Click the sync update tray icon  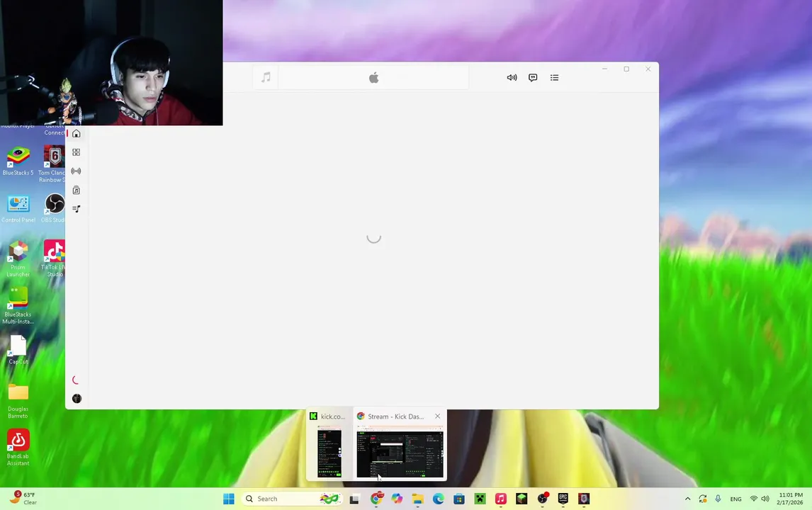(703, 499)
